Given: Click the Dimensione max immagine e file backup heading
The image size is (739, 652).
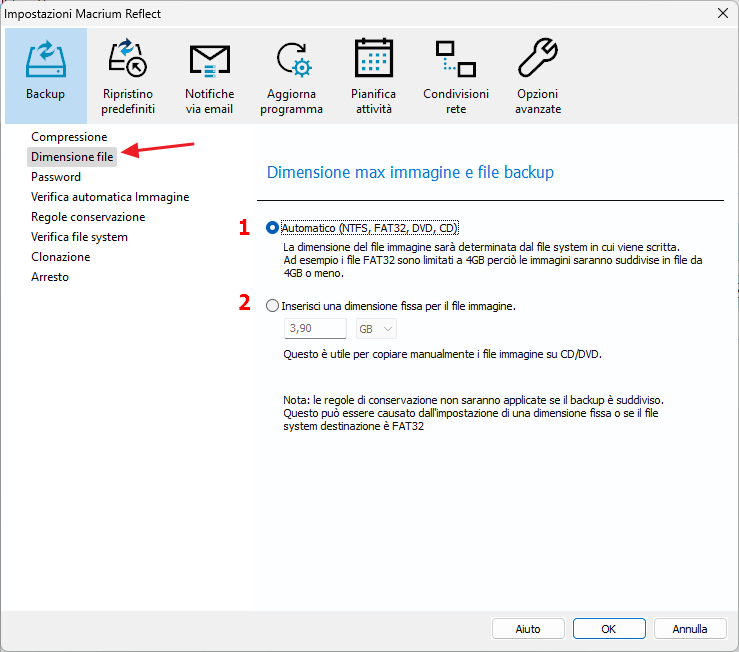Looking at the screenshot, I should pos(410,172).
